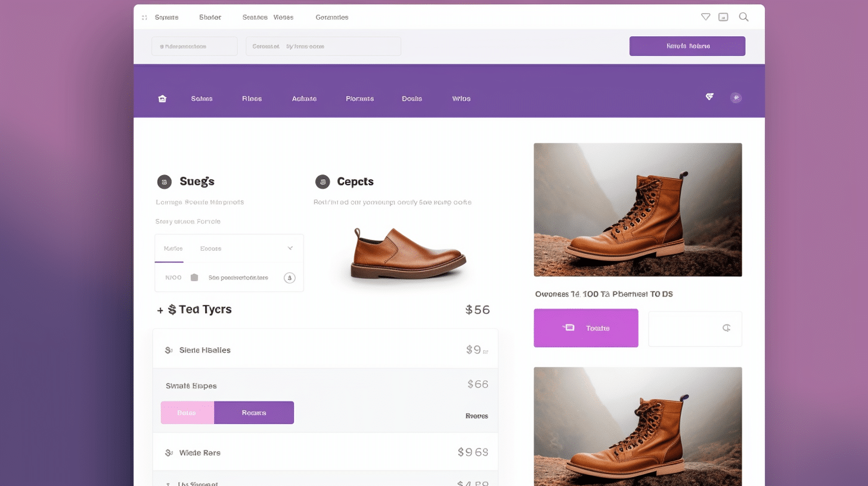868x486 pixels.
Task: Click the Rwores link under $66
Action: coord(476,416)
